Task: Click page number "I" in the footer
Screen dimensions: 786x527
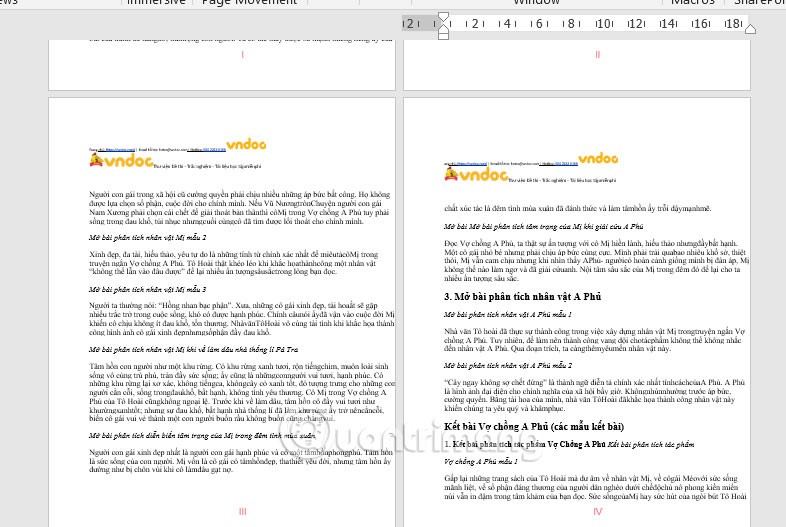Action: tap(243, 55)
